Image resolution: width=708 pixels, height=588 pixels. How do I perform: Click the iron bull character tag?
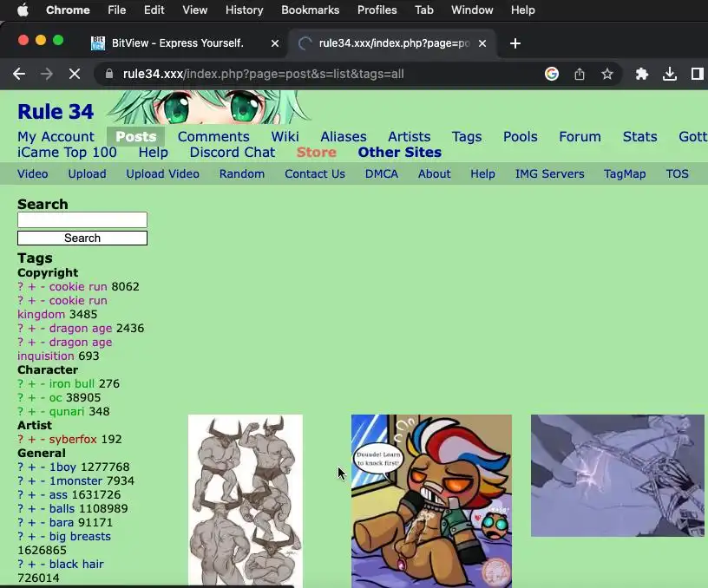tap(72, 383)
